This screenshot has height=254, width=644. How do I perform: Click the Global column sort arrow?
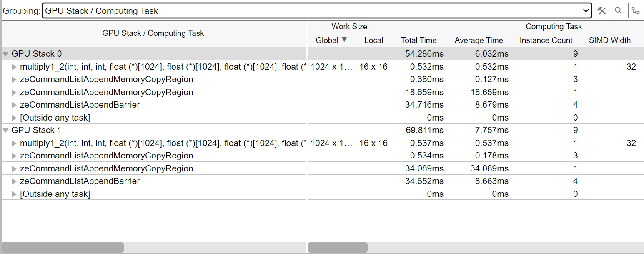click(344, 40)
